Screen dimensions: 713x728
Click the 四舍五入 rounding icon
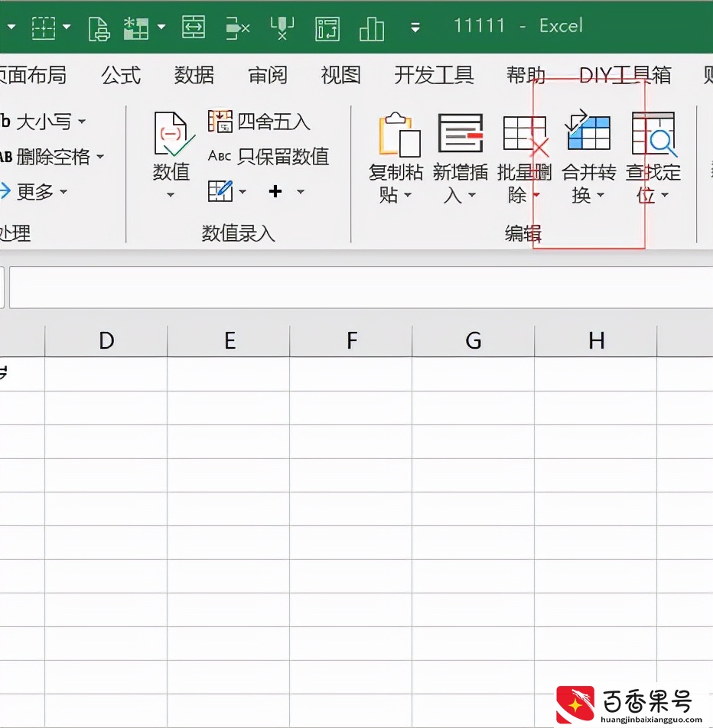(220, 121)
